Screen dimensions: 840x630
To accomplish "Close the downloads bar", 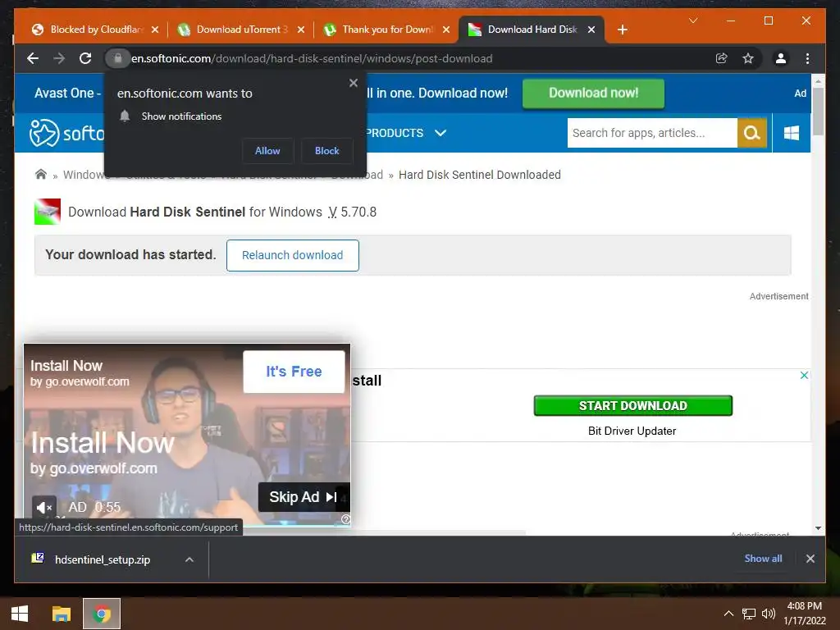I will tap(810, 559).
